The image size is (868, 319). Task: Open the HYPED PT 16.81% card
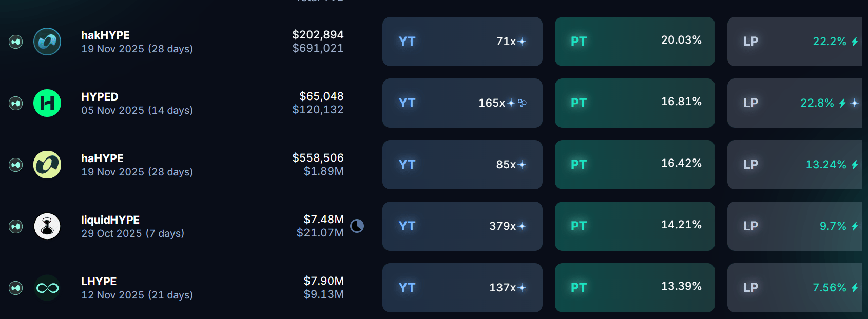point(634,103)
